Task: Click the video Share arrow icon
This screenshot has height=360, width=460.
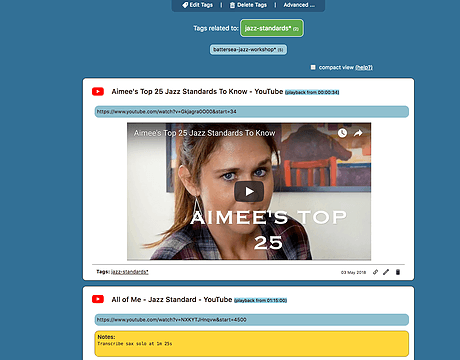Action: (358, 133)
